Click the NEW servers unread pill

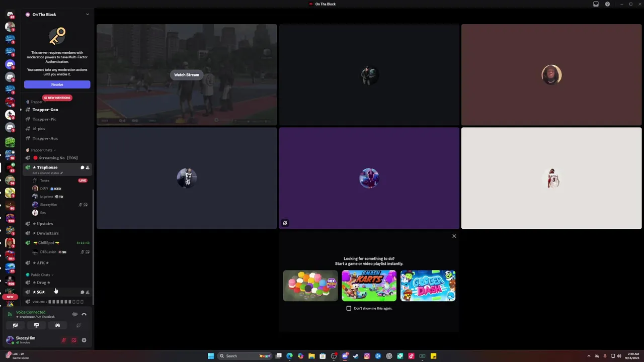tap(10, 297)
